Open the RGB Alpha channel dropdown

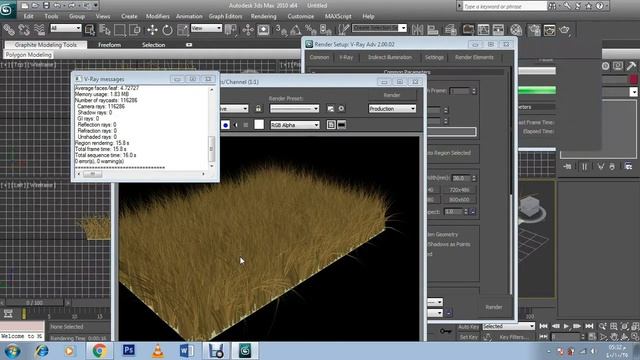coord(294,125)
